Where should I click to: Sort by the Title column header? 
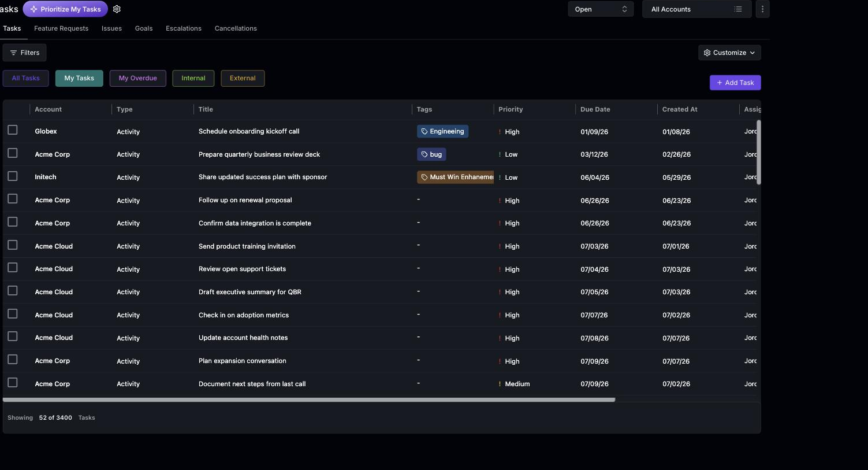(206, 109)
